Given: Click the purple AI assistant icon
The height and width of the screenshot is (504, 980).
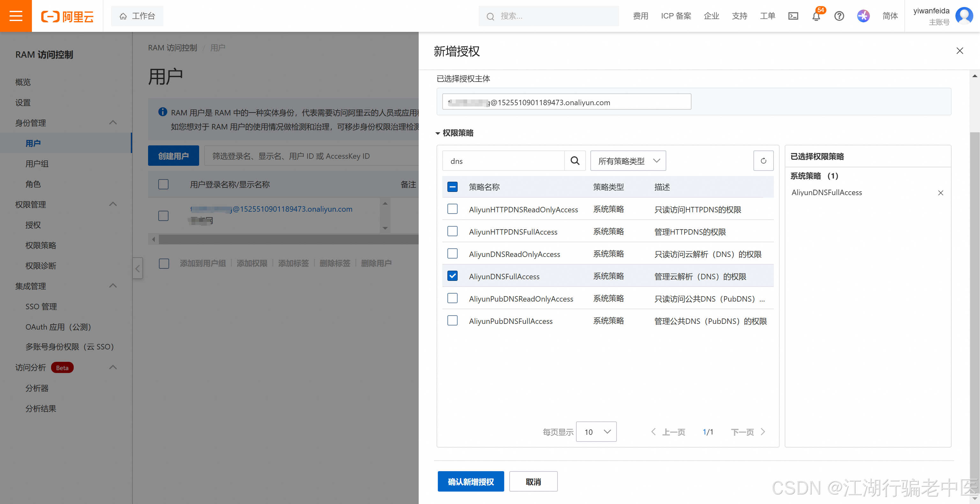Looking at the screenshot, I should pyautogui.click(x=863, y=16).
